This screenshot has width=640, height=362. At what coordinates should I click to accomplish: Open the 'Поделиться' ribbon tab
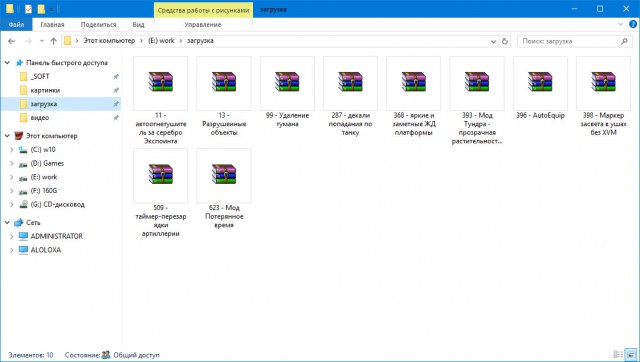[98, 24]
